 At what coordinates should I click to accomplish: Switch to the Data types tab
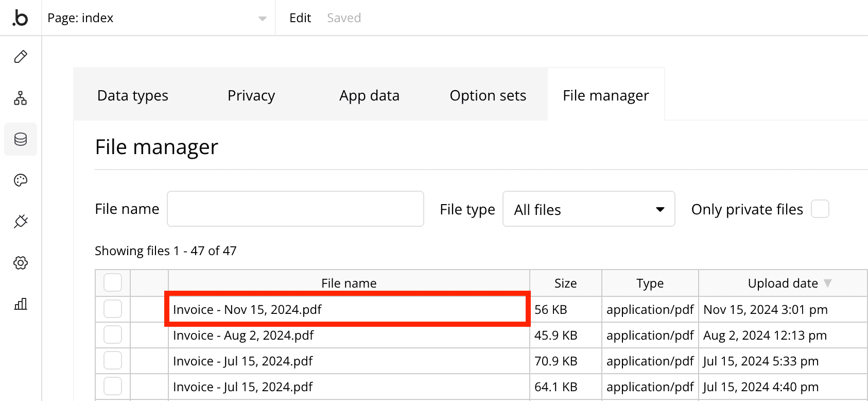(133, 95)
